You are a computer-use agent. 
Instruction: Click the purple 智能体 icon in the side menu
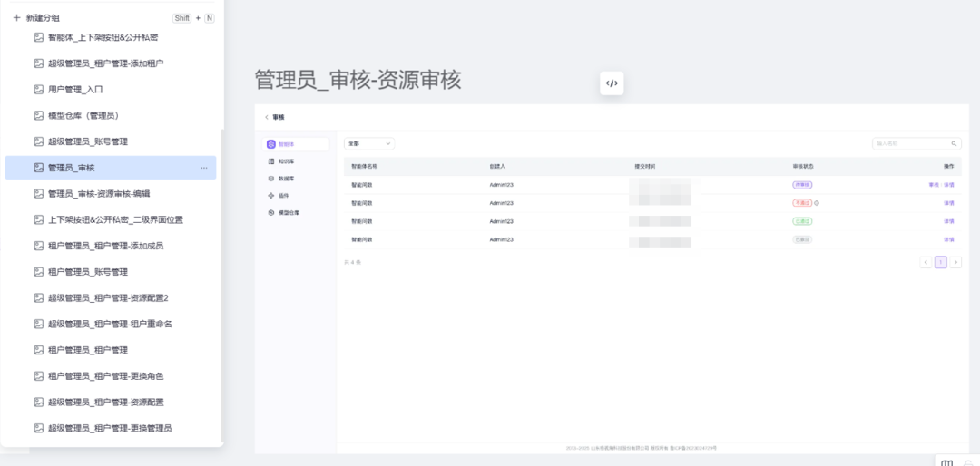point(271,144)
